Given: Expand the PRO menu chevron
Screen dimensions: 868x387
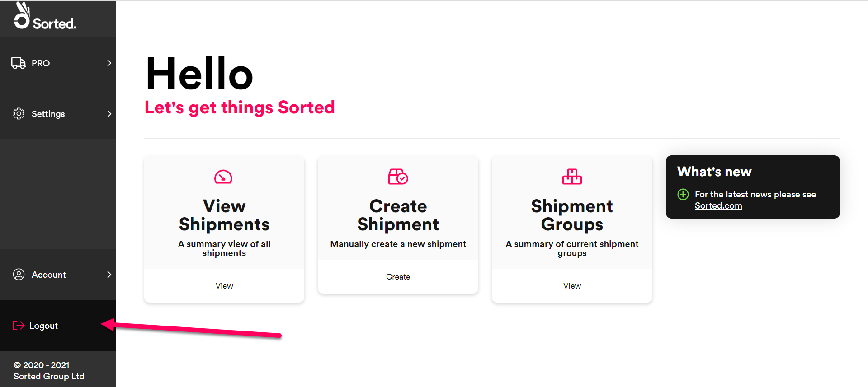Looking at the screenshot, I should (109, 63).
